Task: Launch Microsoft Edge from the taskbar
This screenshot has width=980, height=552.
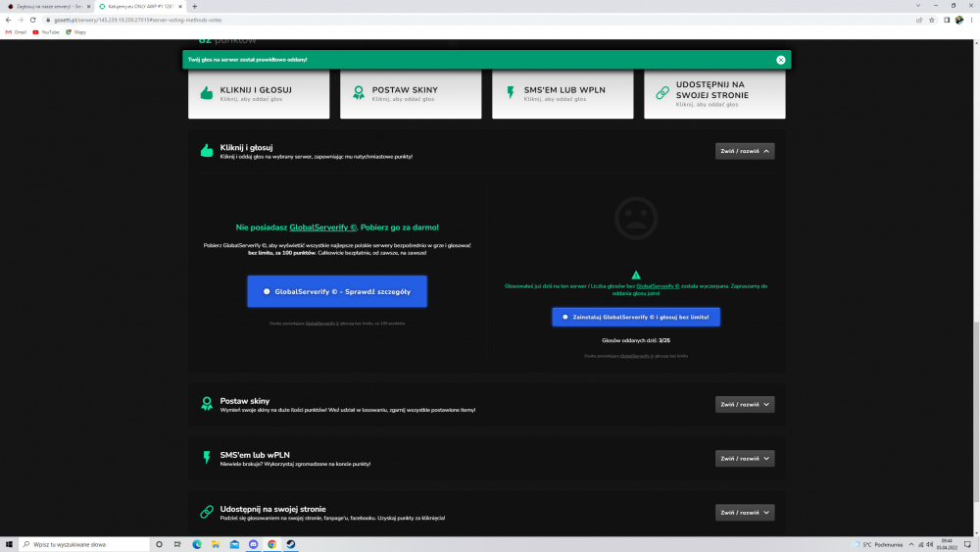Action: (197, 544)
